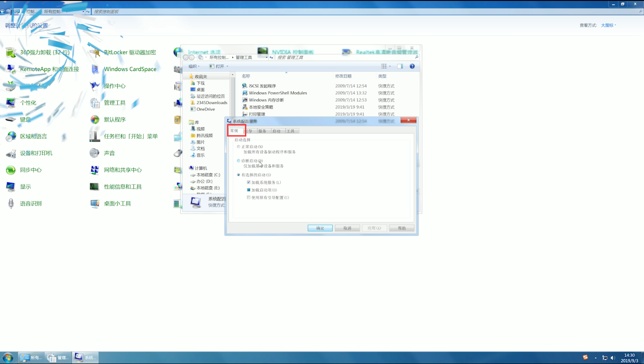Select OneDrive in the navigation pane
The image size is (644, 364).
[x=202, y=109]
